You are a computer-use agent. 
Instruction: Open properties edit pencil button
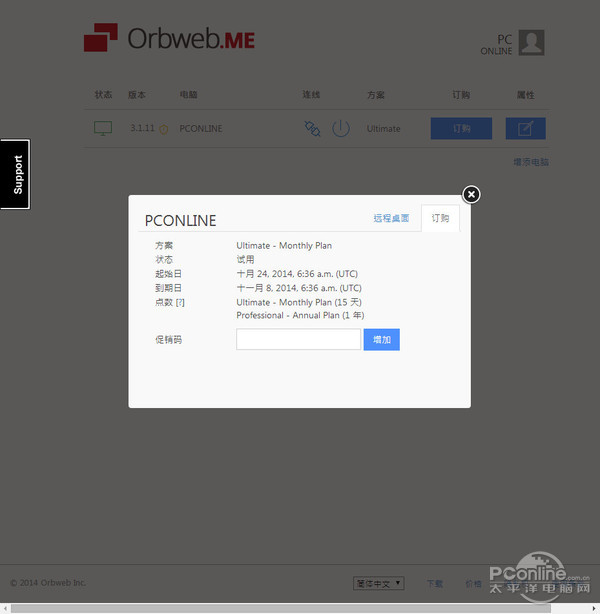[526, 128]
